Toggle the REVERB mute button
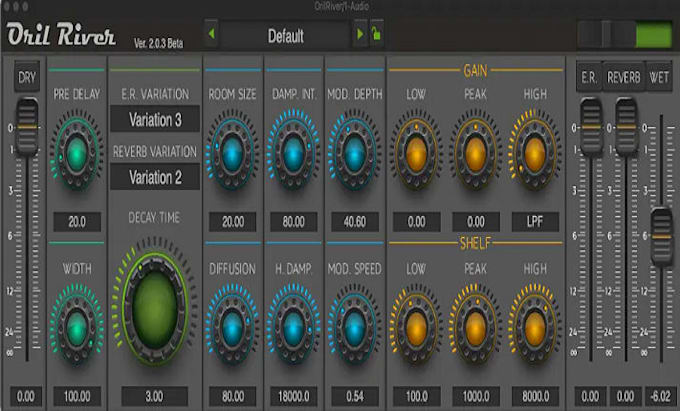 point(624,77)
